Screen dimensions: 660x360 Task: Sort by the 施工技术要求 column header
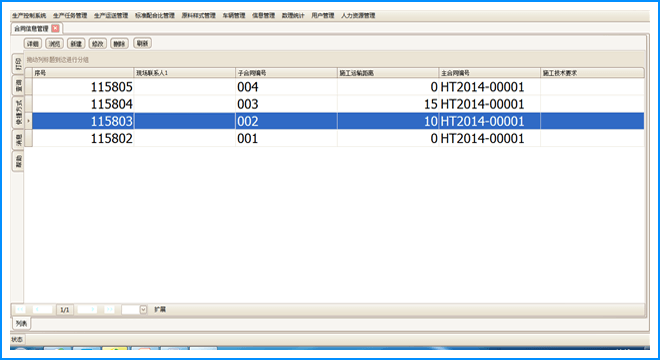click(x=592, y=73)
